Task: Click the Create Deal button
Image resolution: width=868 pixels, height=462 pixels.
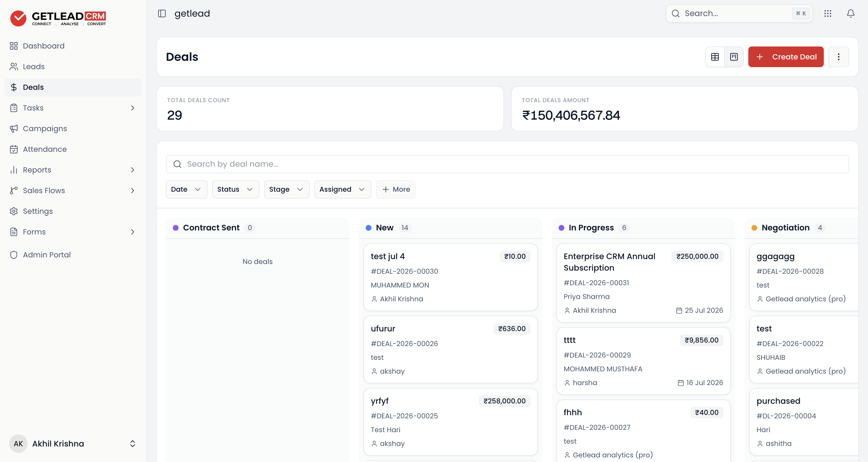Action: coord(786,57)
